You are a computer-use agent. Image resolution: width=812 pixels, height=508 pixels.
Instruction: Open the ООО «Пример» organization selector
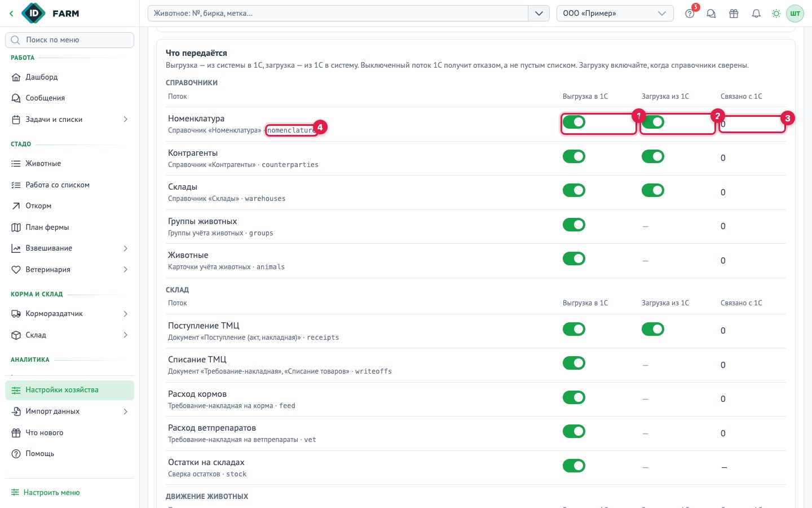pyautogui.click(x=615, y=14)
